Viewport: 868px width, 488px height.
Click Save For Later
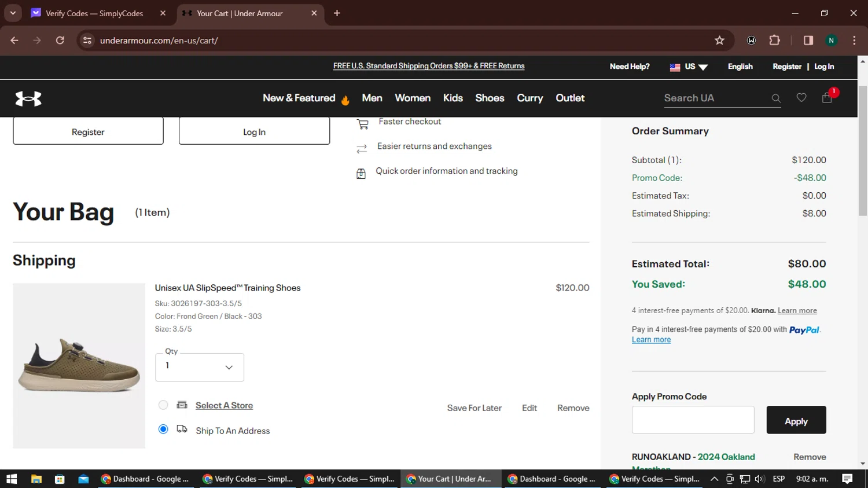click(x=474, y=408)
